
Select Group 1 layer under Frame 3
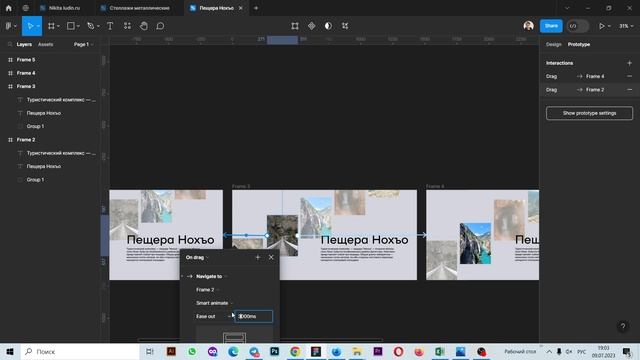coord(36,127)
